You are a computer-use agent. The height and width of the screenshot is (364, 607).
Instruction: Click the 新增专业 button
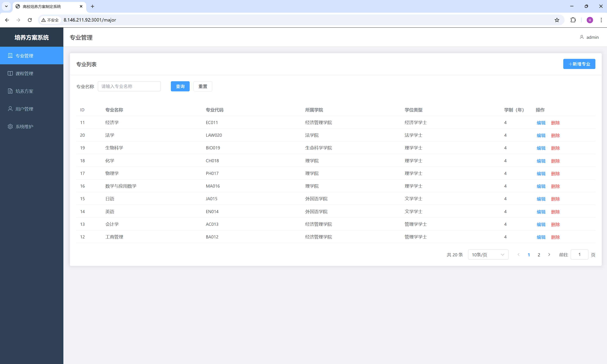pyautogui.click(x=579, y=64)
